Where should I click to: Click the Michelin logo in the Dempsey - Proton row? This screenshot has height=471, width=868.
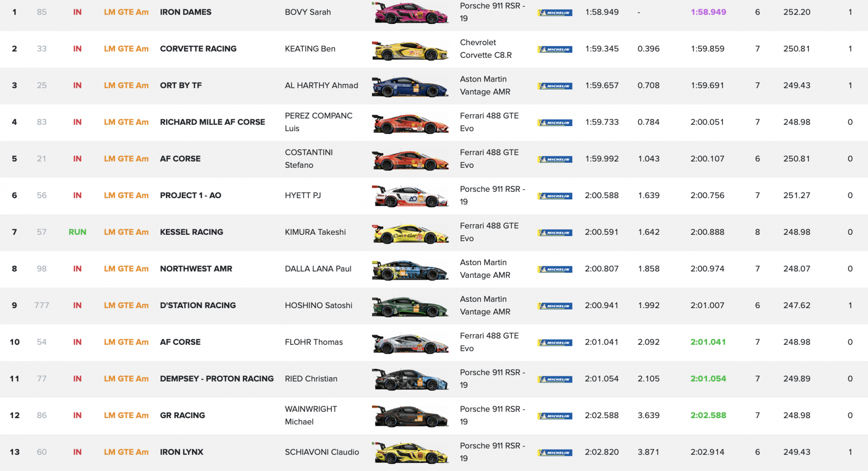pos(555,379)
